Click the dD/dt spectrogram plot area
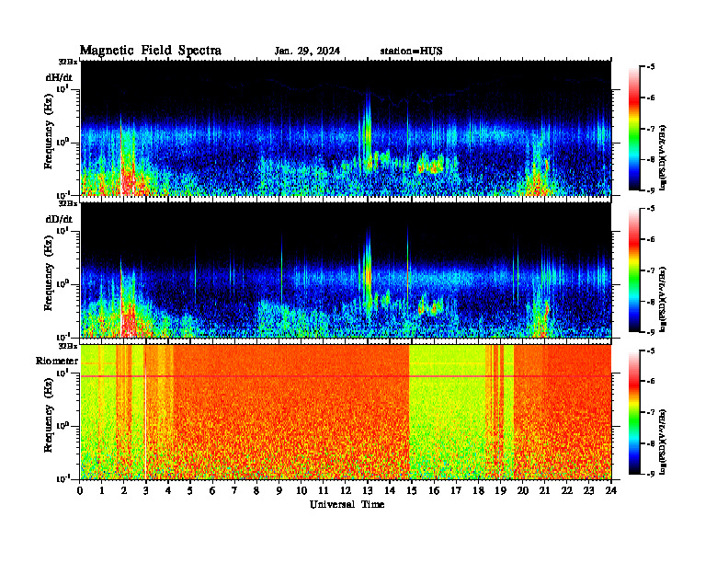Screen dimensions: 728x563 [x=346, y=270]
